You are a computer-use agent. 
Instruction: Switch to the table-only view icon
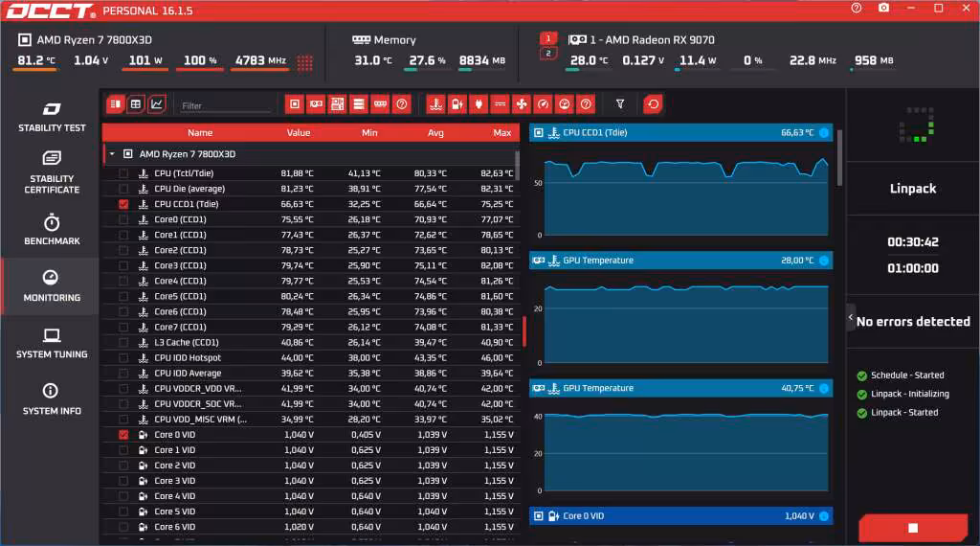tap(136, 104)
